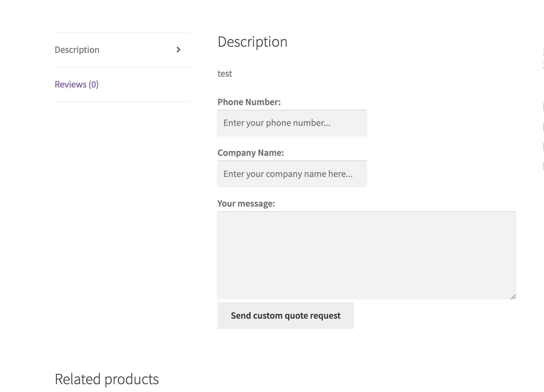544x392 pixels.
Task: Focus the Phone Number input box
Action: point(292,123)
